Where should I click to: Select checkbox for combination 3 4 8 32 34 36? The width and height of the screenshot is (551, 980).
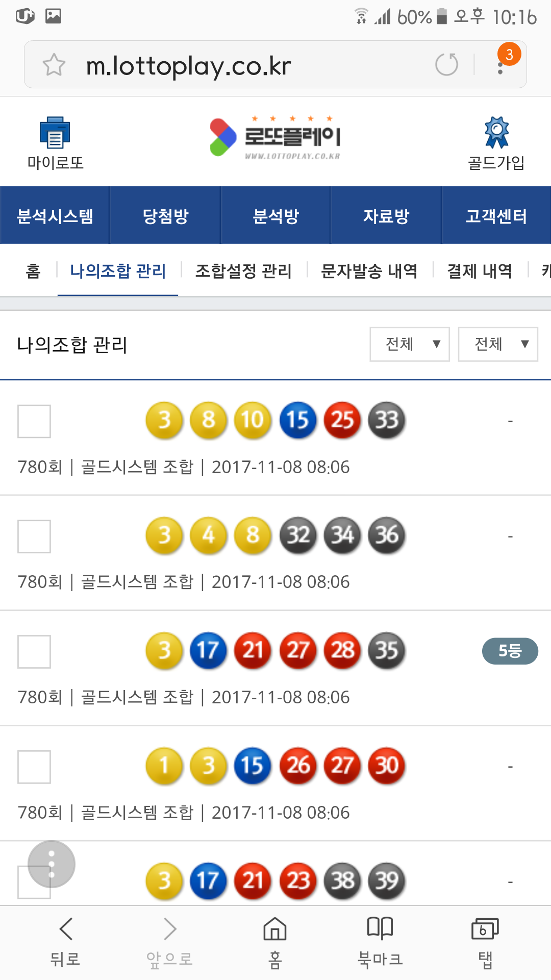34,536
